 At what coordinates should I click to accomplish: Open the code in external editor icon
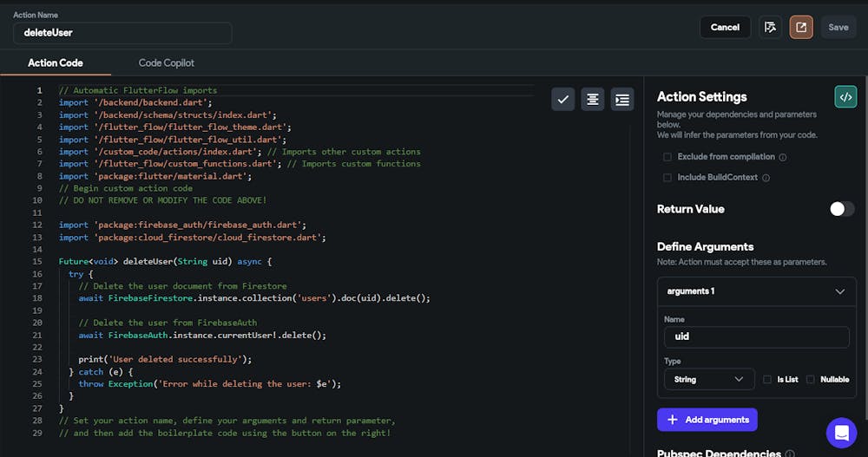click(800, 27)
